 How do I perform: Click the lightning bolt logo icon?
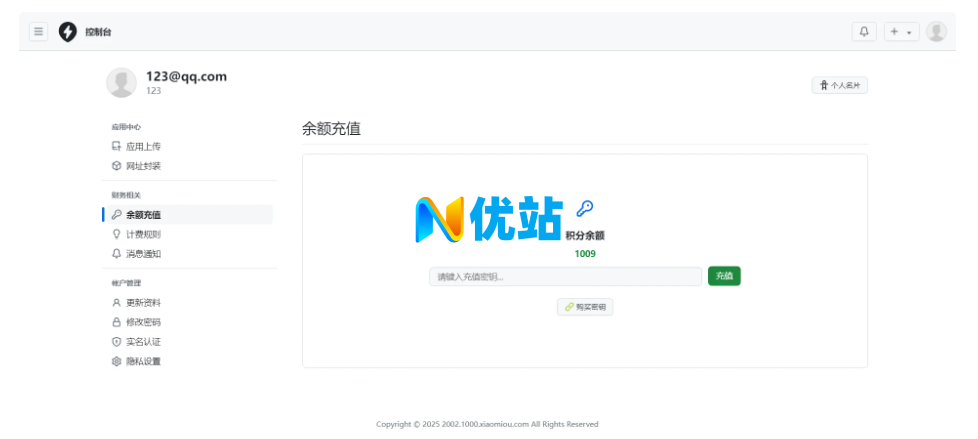pyautogui.click(x=68, y=32)
